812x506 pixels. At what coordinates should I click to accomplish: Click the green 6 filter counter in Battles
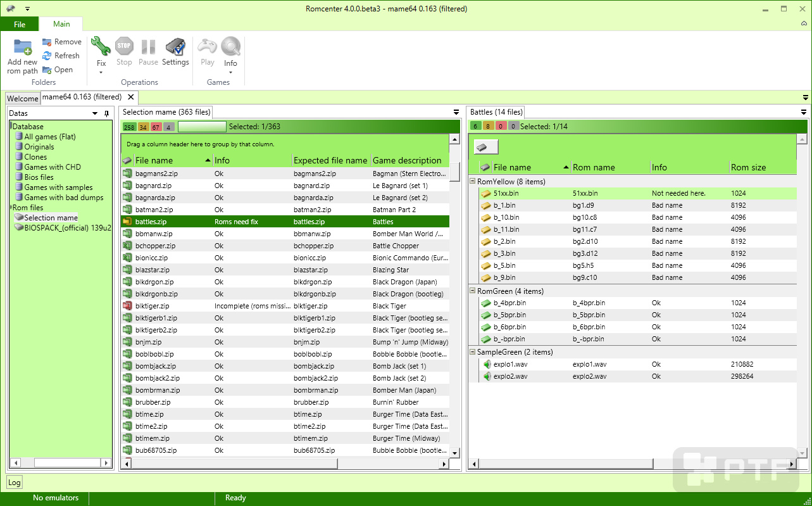pos(476,126)
